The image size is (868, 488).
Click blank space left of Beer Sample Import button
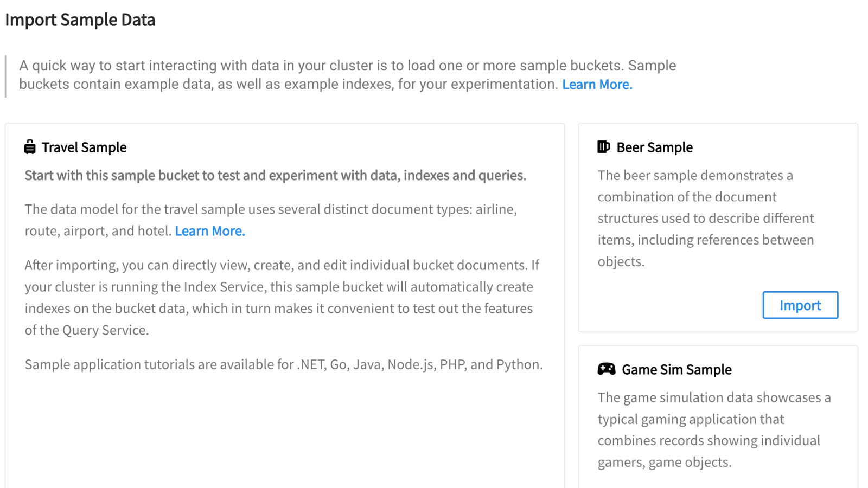click(678, 305)
